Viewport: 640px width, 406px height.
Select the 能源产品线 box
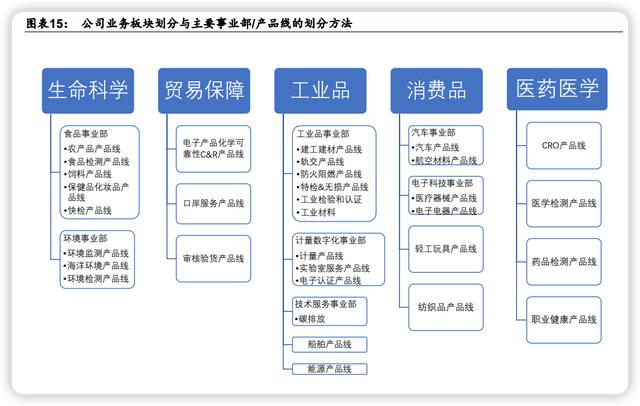click(x=328, y=368)
